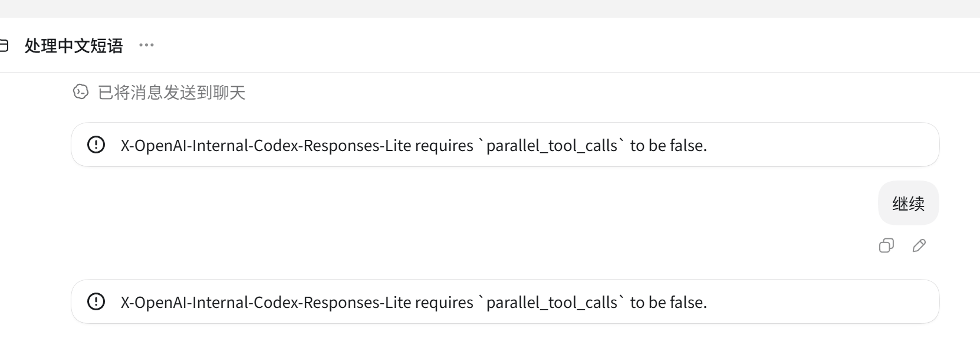
Task: Copy the 继续 message with the copy icon
Action: coord(886,245)
